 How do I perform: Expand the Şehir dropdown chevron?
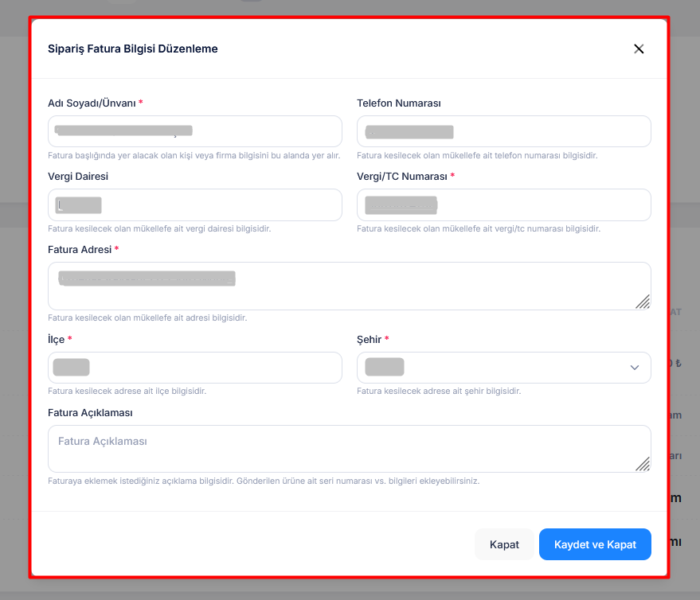coord(634,368)
